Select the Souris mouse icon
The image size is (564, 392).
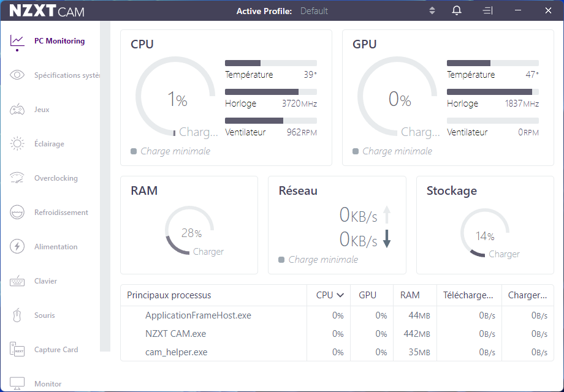(x=17, y=315)
